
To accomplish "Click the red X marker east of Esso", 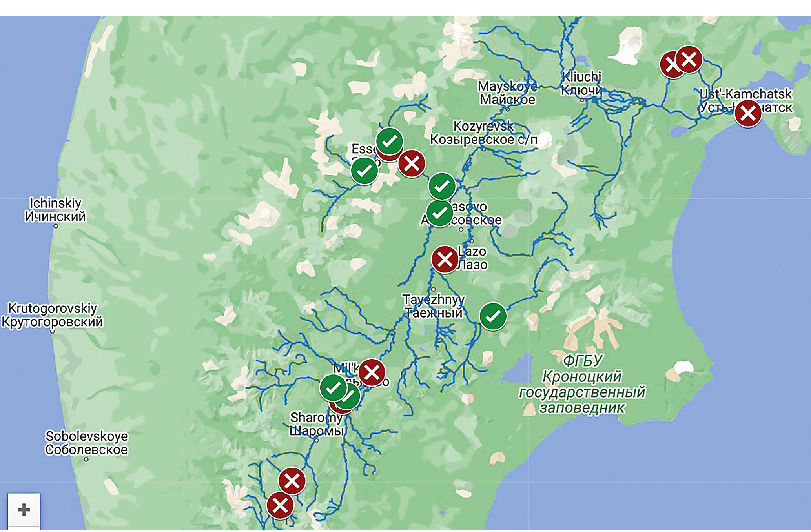I will tap(412, 163).
